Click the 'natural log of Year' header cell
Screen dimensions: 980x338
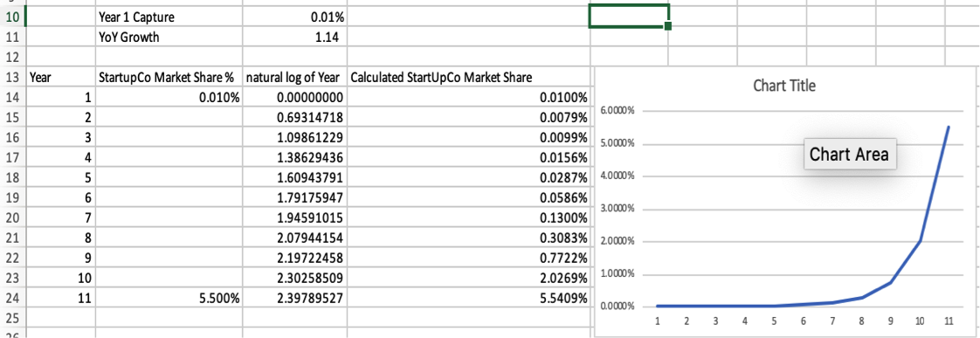pos(294,78)
